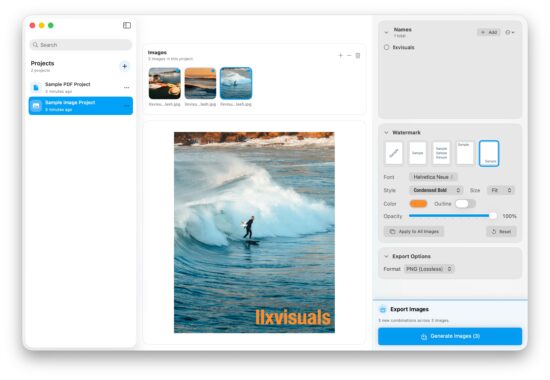
Task: Choose the diagonal watermark layout
Action: (394, 153)
